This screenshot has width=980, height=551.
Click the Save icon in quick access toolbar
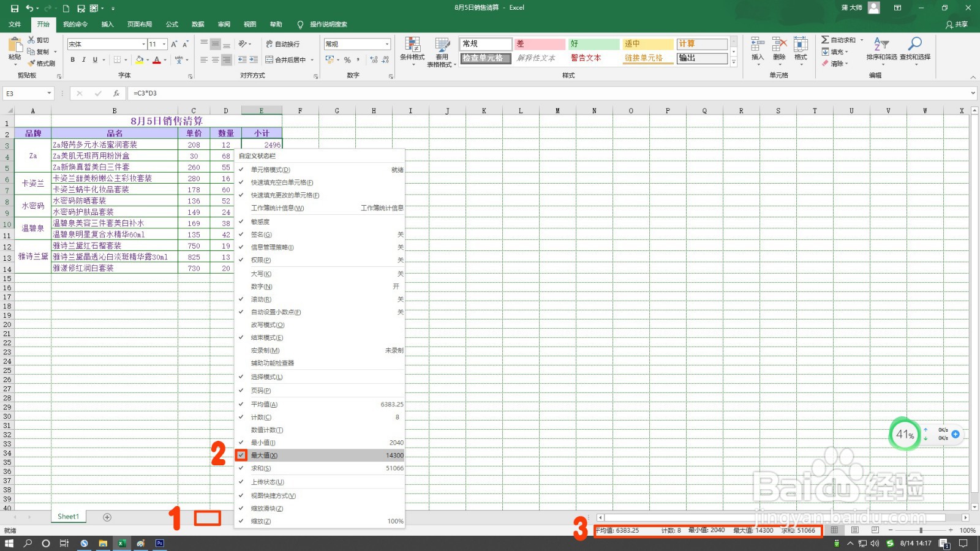pos(15,8)
